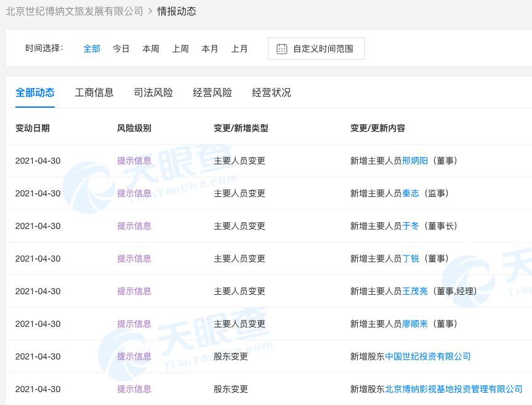This screenshot has height=405, width=532.
Task: Click 提示信息 in the 丁锐 row
Action: coord(134,259)
